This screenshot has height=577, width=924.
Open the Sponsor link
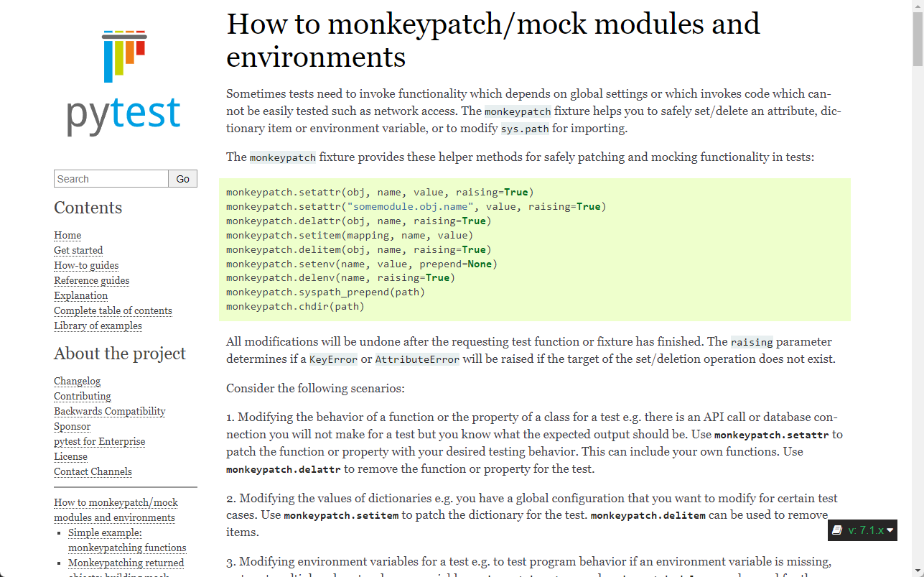[x=72, y=426]
